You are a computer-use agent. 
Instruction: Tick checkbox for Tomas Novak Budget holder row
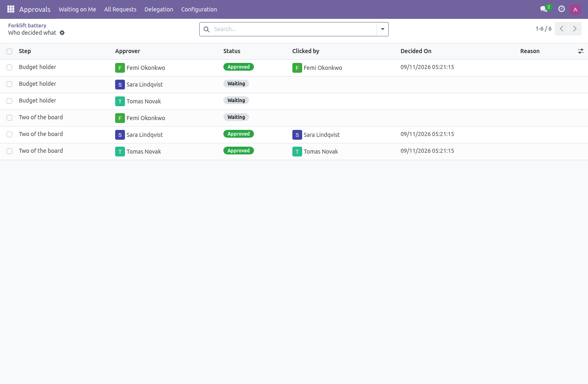9,101
